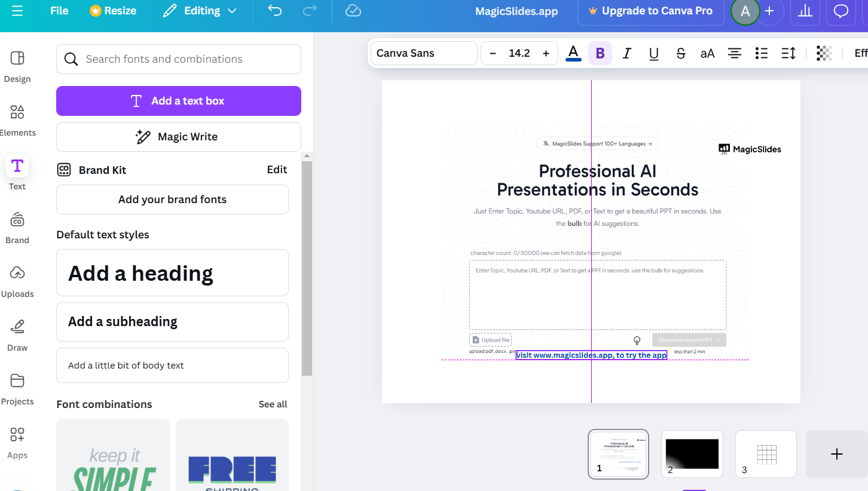This screenshot has width=868, height=491.
Task: Toggle strikethrough formatting
Action: pos(681,53)
